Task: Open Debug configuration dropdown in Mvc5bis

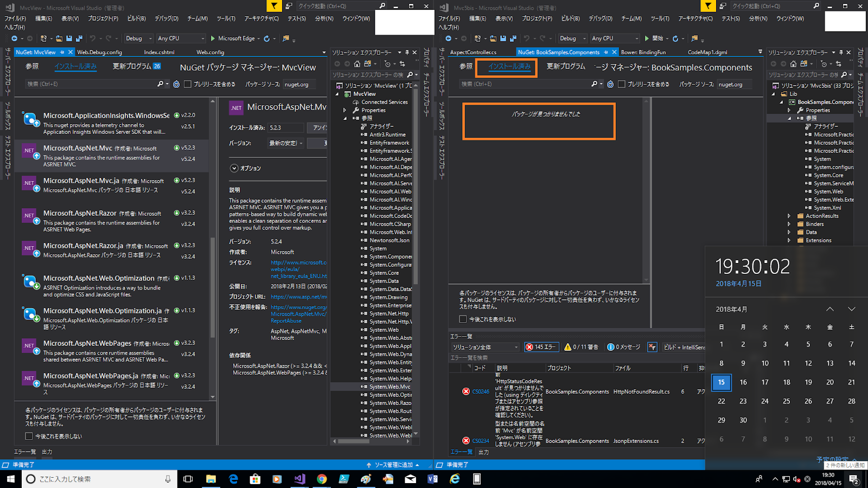Action: pyautogui.click(x=572, y=38)
